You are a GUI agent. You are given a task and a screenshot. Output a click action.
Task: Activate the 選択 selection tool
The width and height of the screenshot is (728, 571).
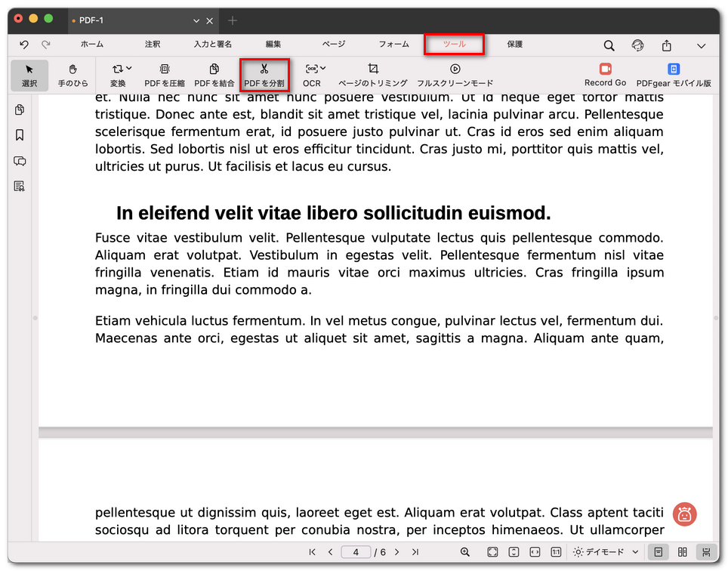(x=29, y=76)
